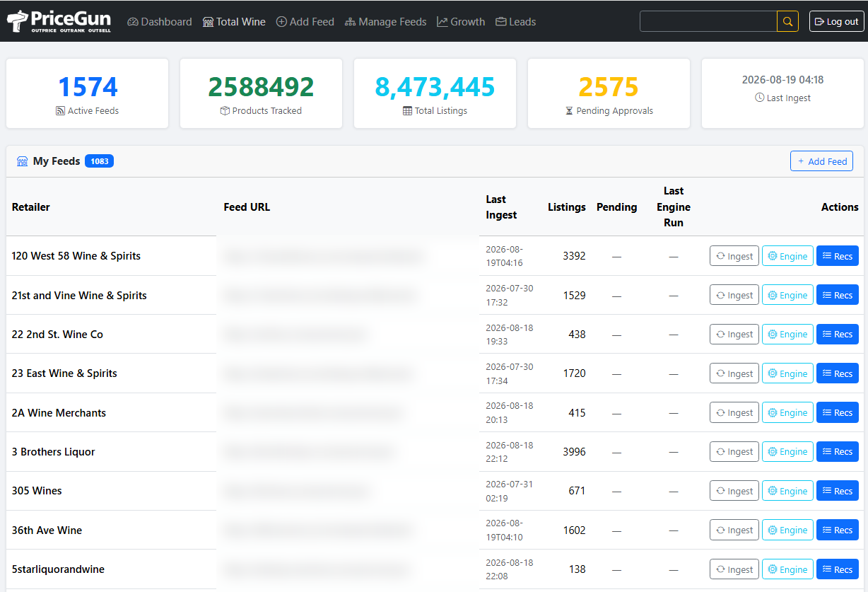This screenshot has width=868, height=592.
Task: Open Recs for 5starliquorandwine
Action: [838, 569]
